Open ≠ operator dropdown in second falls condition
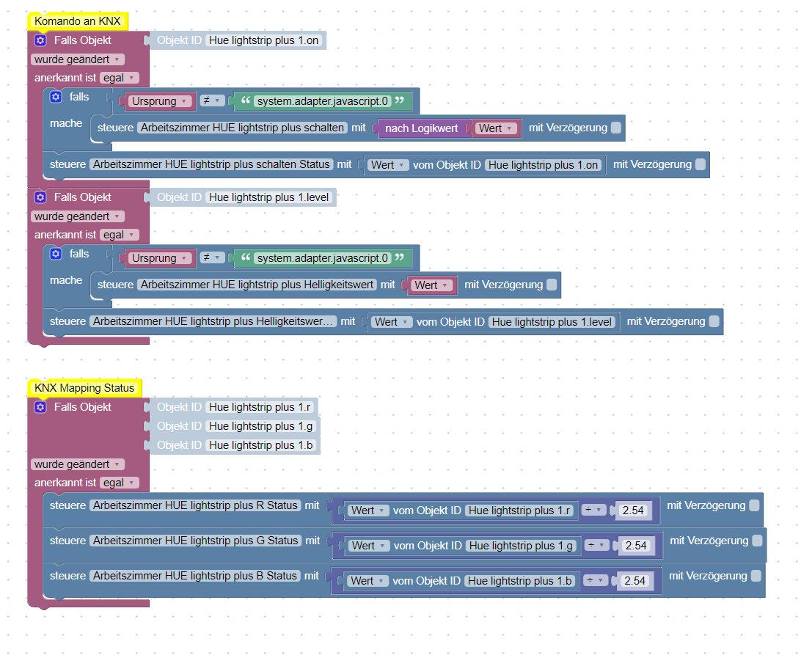Viewport: 812px width, 655px height. pos(212,258)
